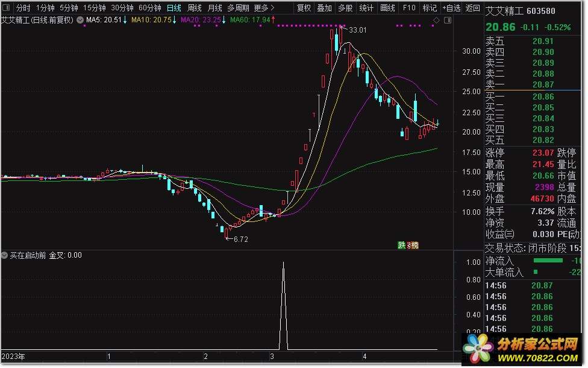Image resolution: width=588 pixels, height=368 pixels.
Task: Click the 大单流入 flow indicator
Action: click(x=536, y=271)
